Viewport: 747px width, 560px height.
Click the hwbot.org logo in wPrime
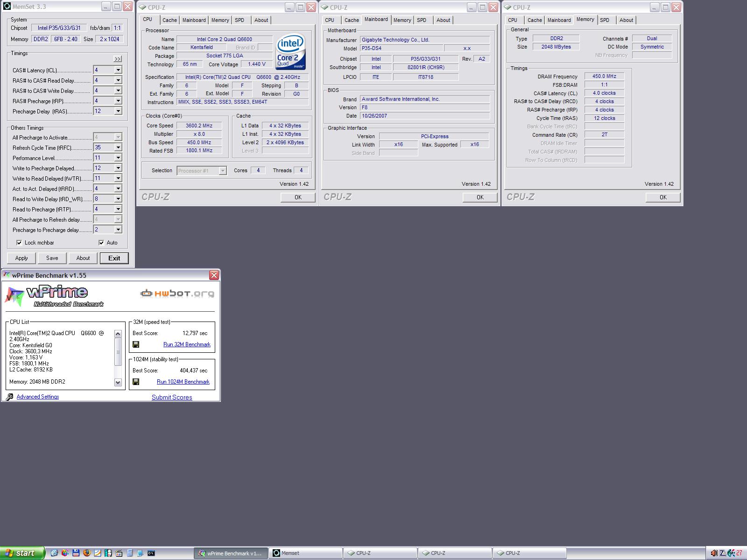pos(177,294)
